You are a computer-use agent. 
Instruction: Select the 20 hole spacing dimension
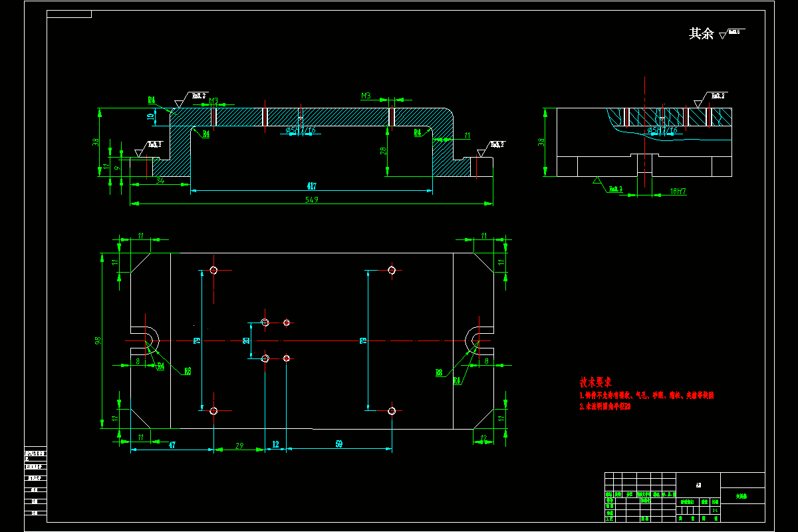click(246, 340)
